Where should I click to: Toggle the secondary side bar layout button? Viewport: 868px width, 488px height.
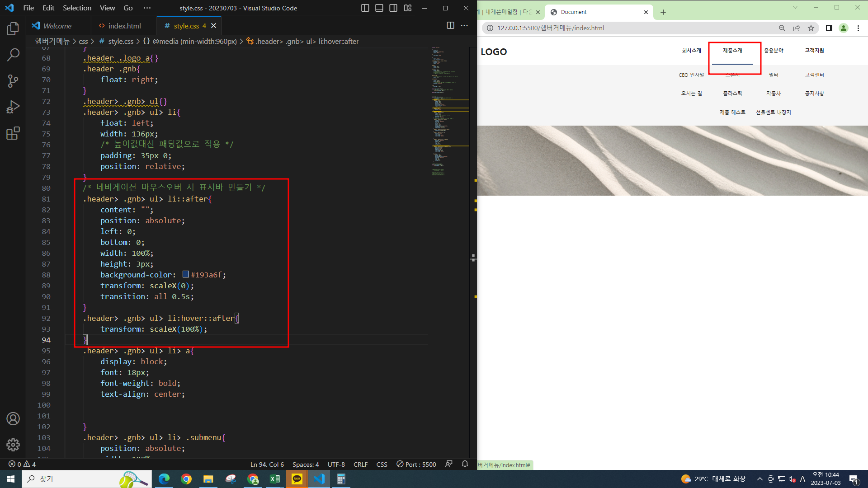click(x=393, y=8)
